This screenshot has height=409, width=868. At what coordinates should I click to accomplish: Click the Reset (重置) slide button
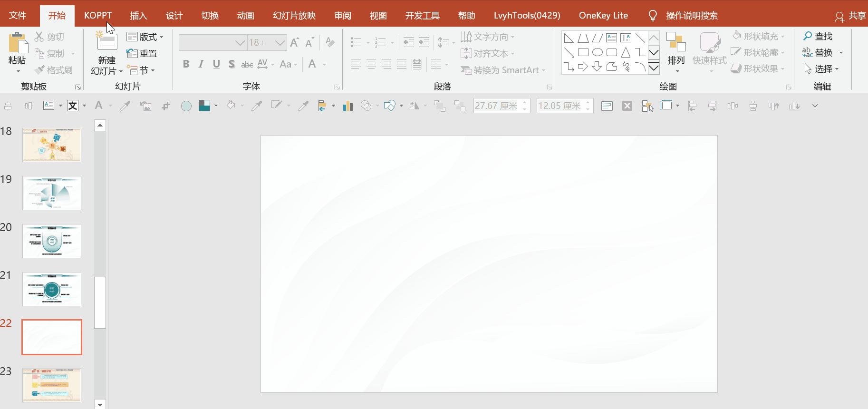[x=142, y=53]
